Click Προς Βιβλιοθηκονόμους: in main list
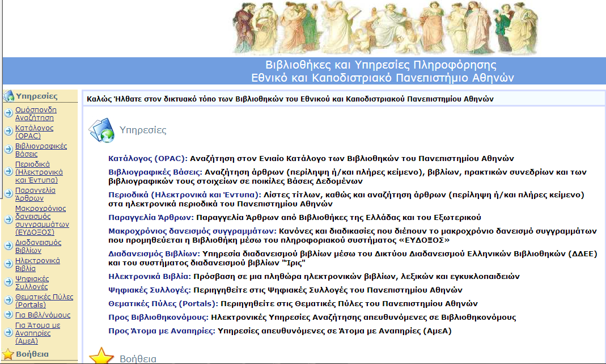Image resolution: width=606 pixels, height=364 pixels. click(x=159, y=318)
